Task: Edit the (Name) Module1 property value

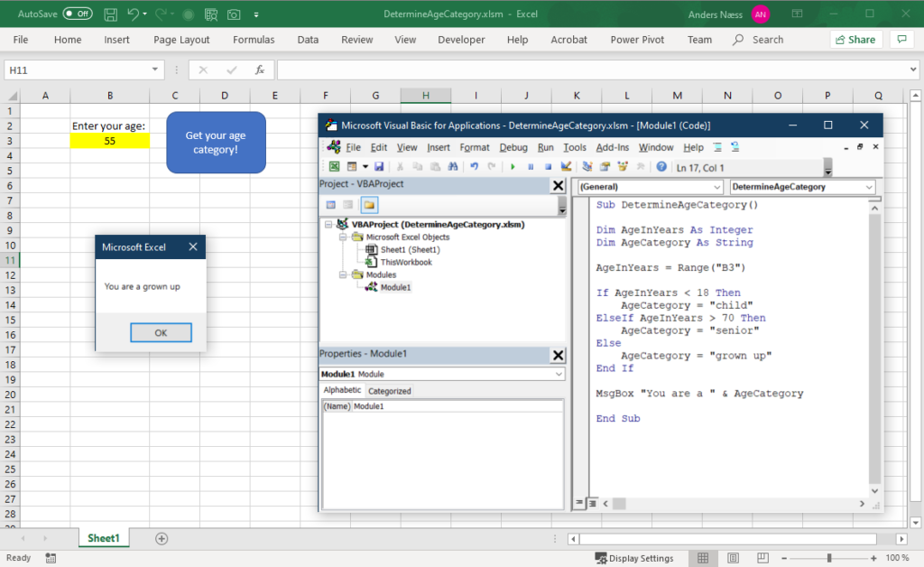Action: [x=457, y=406]
